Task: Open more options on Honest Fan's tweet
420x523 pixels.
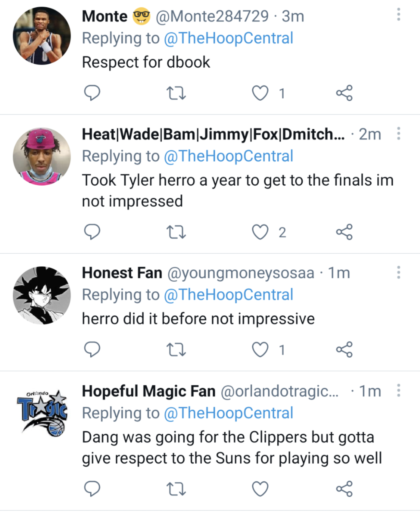Action: 398,272
